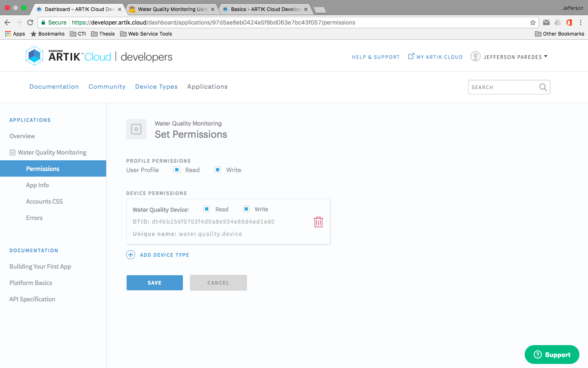Close the Dashboard tab

click(x=120, y=9)
